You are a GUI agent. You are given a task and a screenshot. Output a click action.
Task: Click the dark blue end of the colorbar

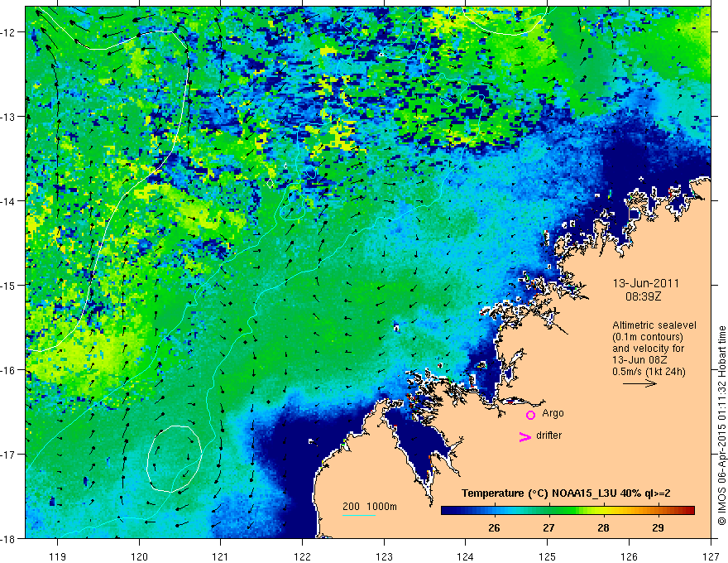pyautogui.click(x=448, y=511)
